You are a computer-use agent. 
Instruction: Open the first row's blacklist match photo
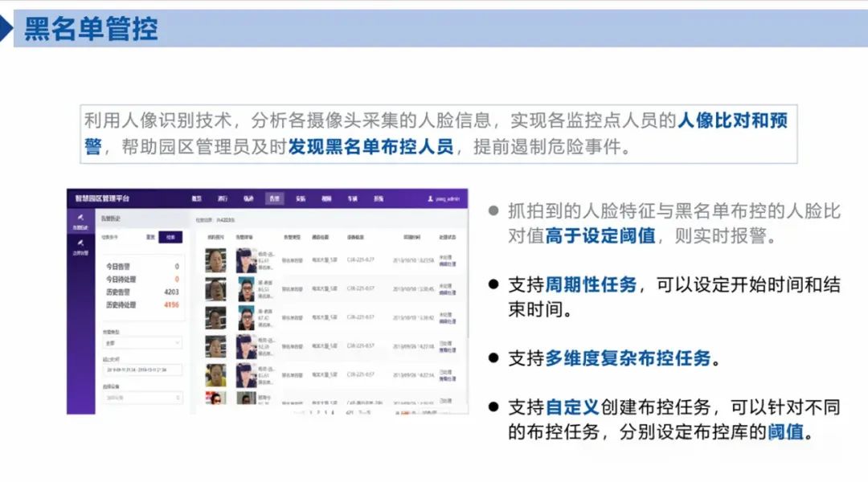pyautogui.click(x=247, y=260)
